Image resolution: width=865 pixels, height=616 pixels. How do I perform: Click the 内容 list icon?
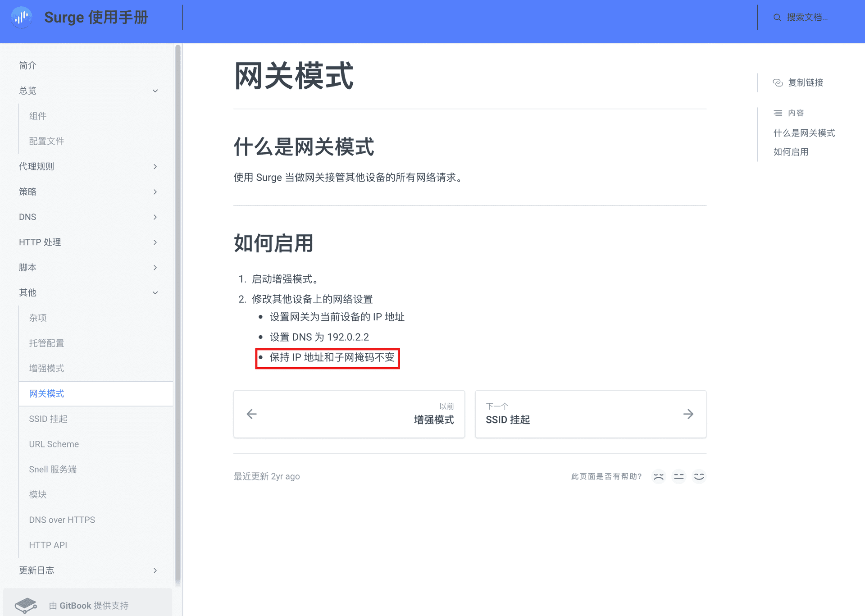[x=778, y=113]
